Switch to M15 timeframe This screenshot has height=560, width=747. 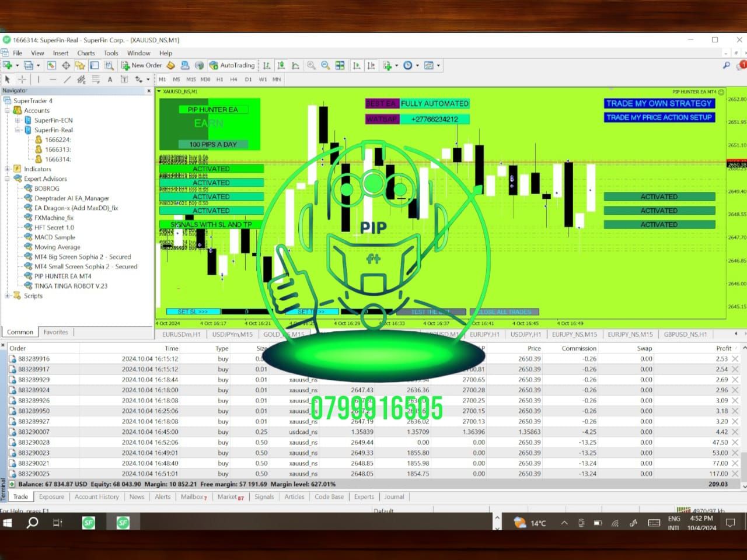pos(191,79)
